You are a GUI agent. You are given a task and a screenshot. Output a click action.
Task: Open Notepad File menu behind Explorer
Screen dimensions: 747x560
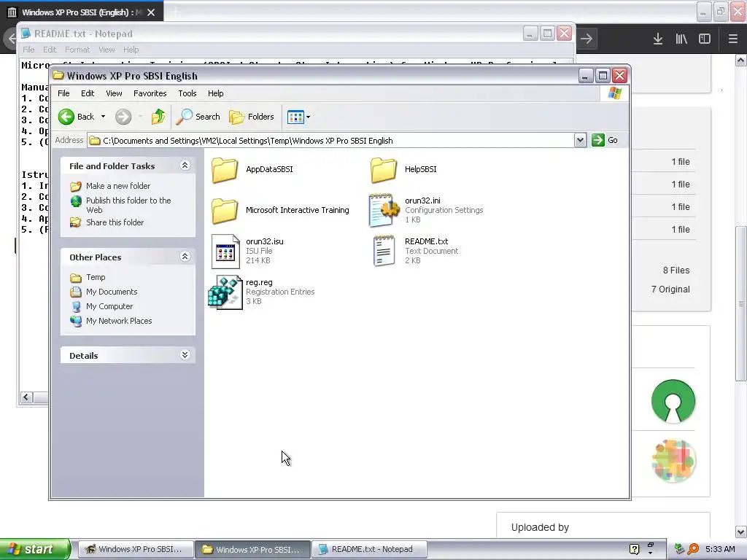[x=28, y=50]
